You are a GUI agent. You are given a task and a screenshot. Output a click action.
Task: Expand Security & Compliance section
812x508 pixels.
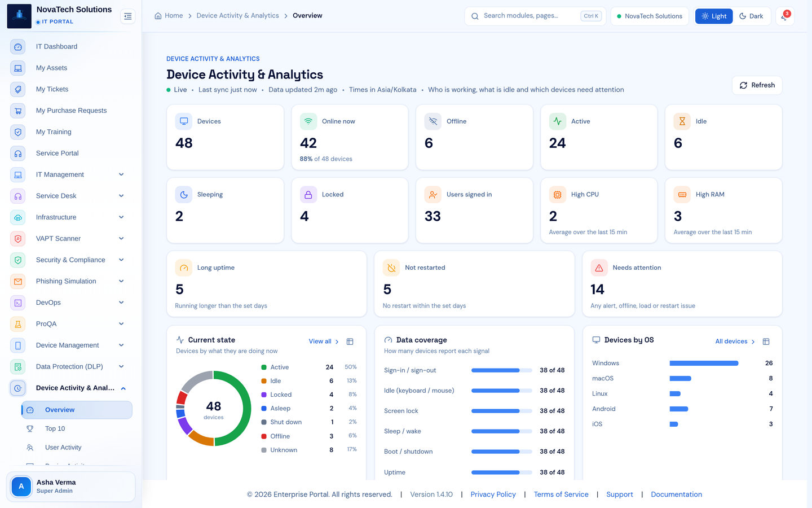tap(121, 260)
